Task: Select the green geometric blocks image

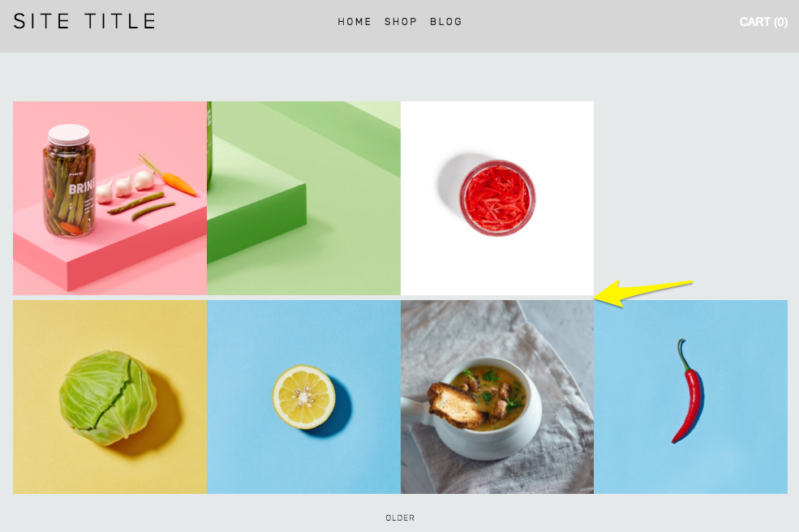Action: tap(303, 198)
